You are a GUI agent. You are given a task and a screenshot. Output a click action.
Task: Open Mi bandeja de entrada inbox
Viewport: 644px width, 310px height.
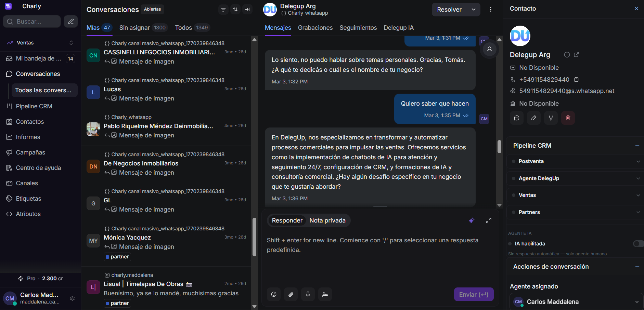click(x=40, y=58)
